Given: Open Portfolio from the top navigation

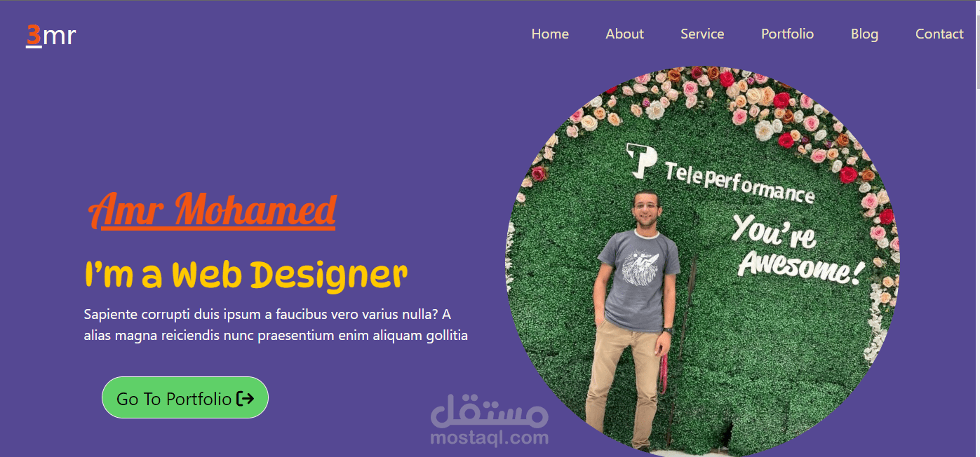Looking at the screenshot, I should tap(787, 34).
